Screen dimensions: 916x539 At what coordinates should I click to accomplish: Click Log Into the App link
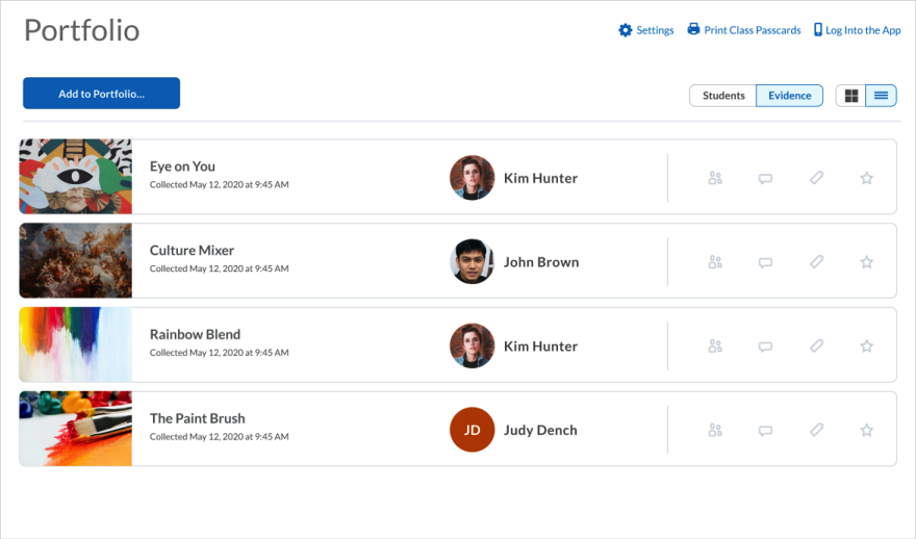tap(857, 30)
